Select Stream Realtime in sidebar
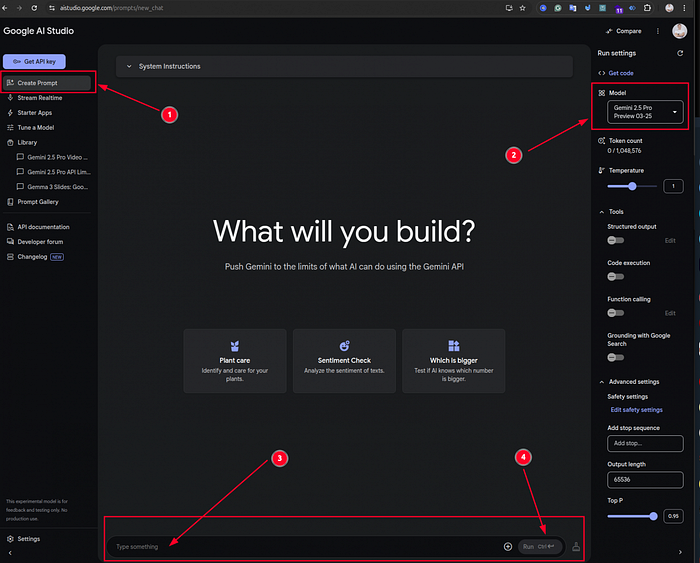Screen dimensions: 700x563 click(40, 98)
